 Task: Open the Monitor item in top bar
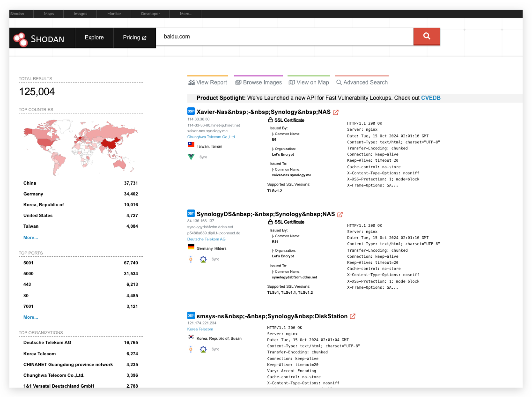pyautogui.click(x=114, y=14)
